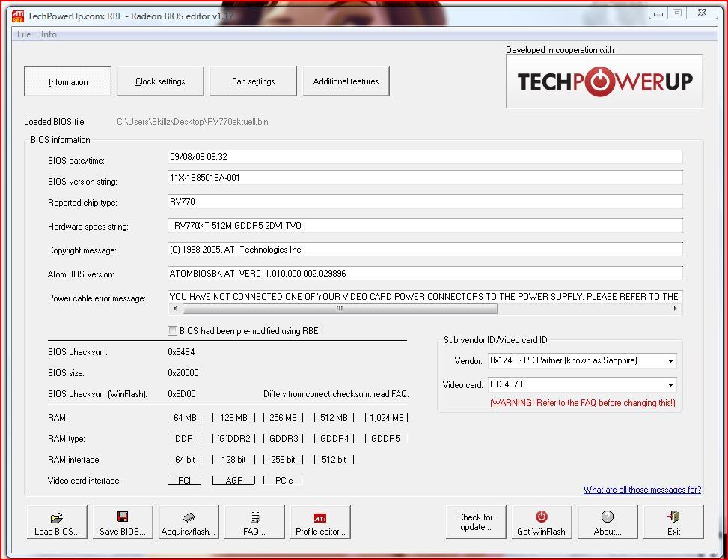The height and width of the screenshot is (560, 728).
Task: Select the 128 MB RAM indicator
Action: click(x=233, y=417)
